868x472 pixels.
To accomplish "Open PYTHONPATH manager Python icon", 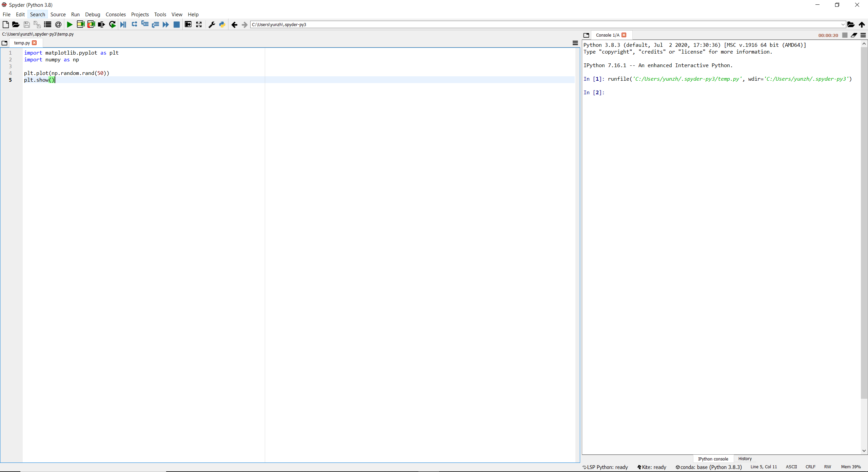I will click(222, 24).
